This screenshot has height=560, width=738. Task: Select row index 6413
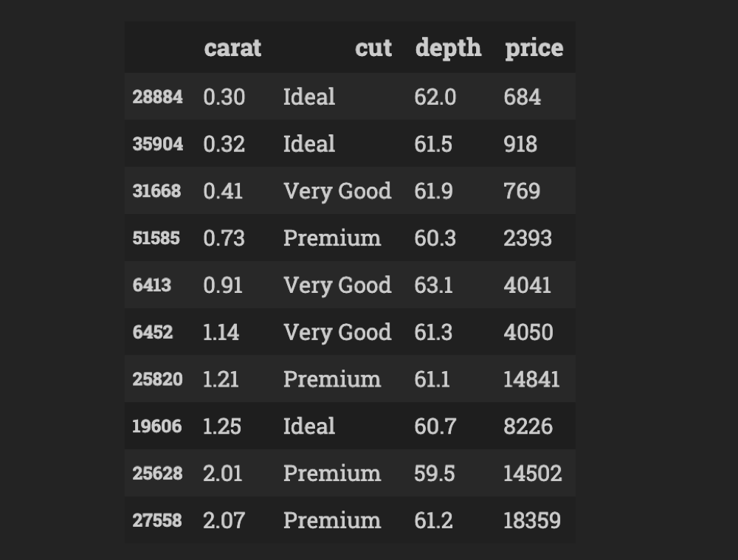point(151,286)
